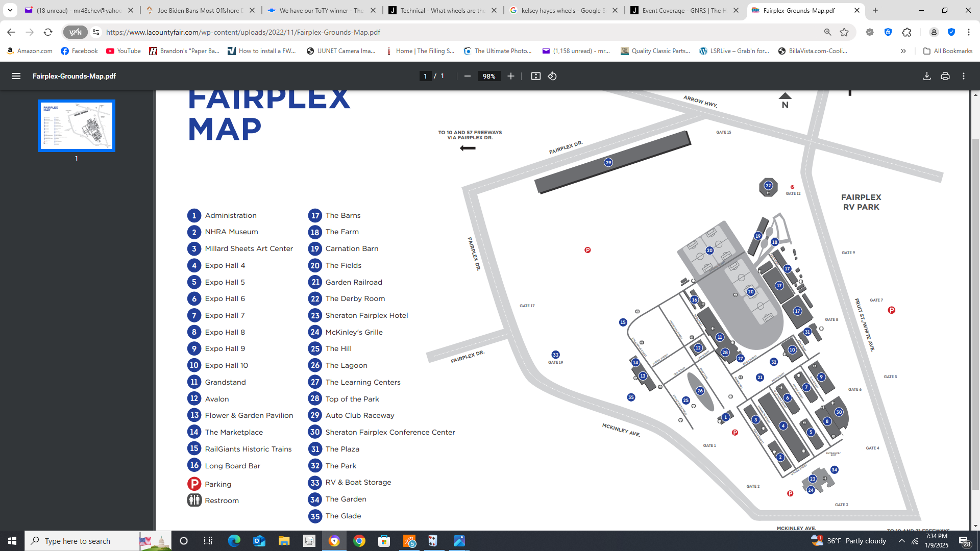Click 'Auto Club Raceway' legend text
The width and height of the screenshot is (980, 551).
360,415
